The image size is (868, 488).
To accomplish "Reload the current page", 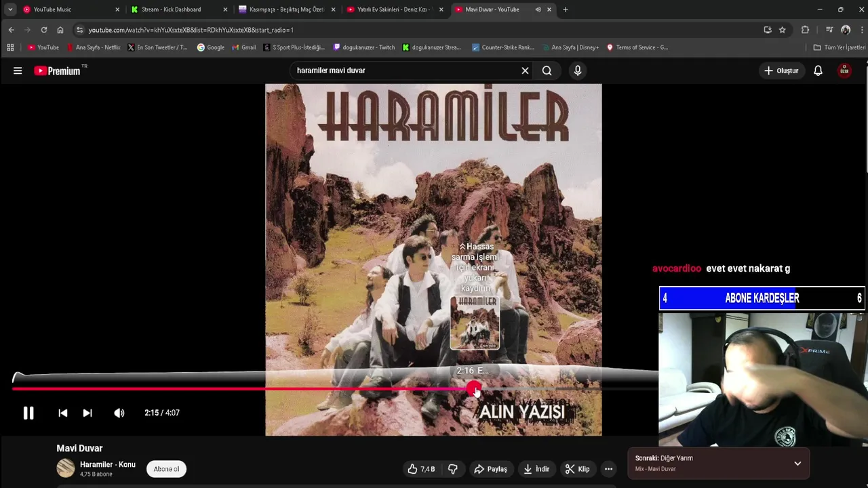I will pos(44,30).
